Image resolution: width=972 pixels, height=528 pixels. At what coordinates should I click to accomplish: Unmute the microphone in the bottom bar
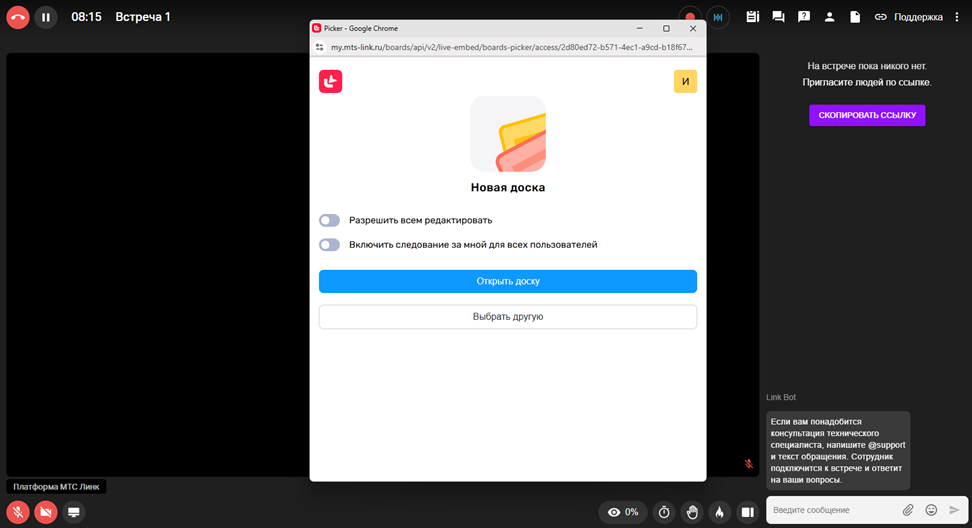18,512
